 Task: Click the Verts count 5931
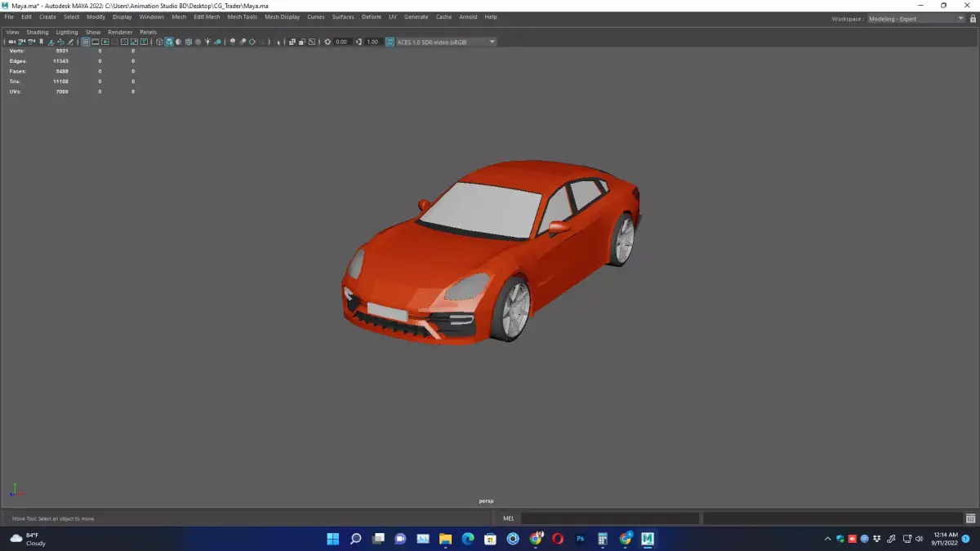62,51
